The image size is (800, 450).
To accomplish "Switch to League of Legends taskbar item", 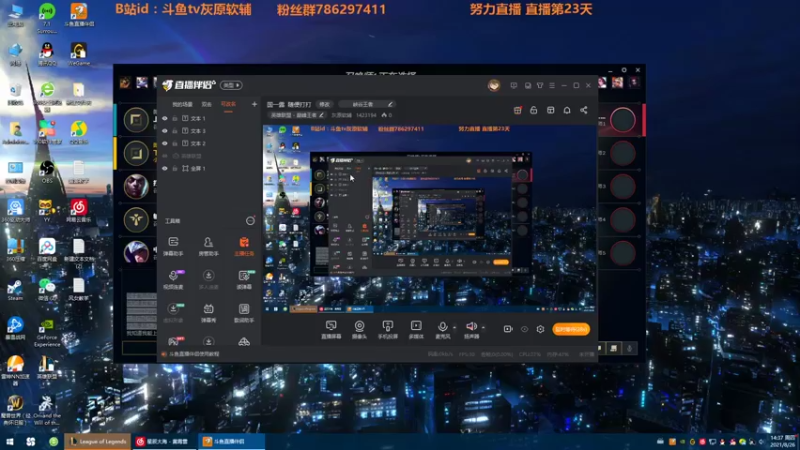I will click(x=98, y=441).
